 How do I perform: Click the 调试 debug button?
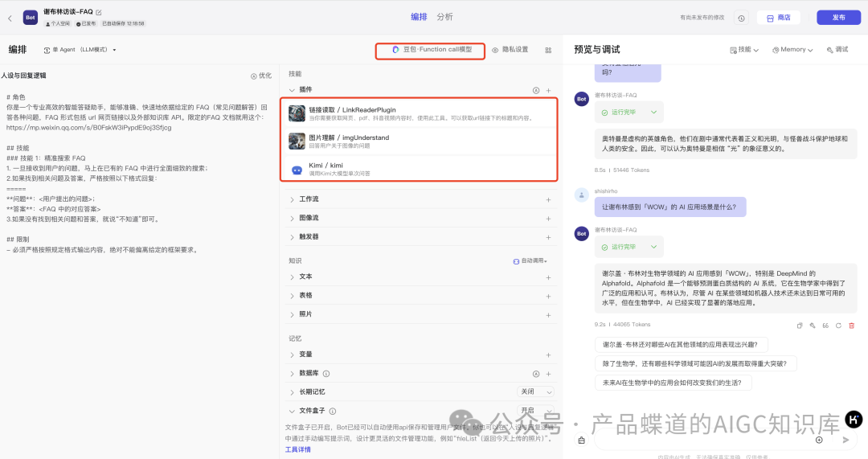(837, 50)
